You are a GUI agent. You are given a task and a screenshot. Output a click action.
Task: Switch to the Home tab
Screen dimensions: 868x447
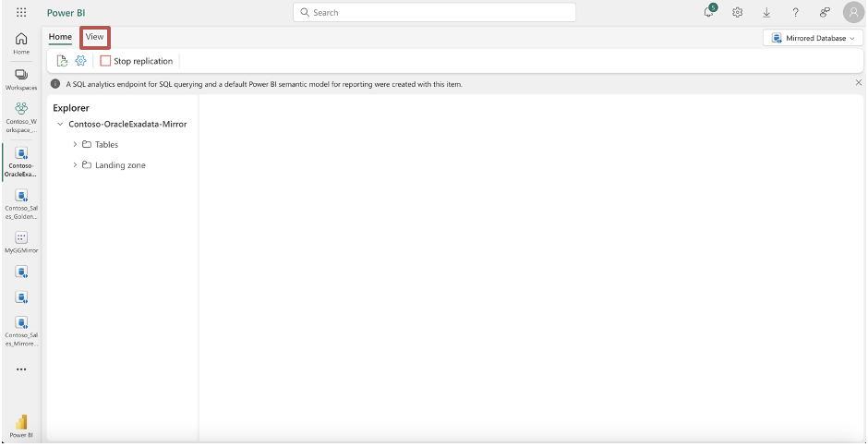60,37
